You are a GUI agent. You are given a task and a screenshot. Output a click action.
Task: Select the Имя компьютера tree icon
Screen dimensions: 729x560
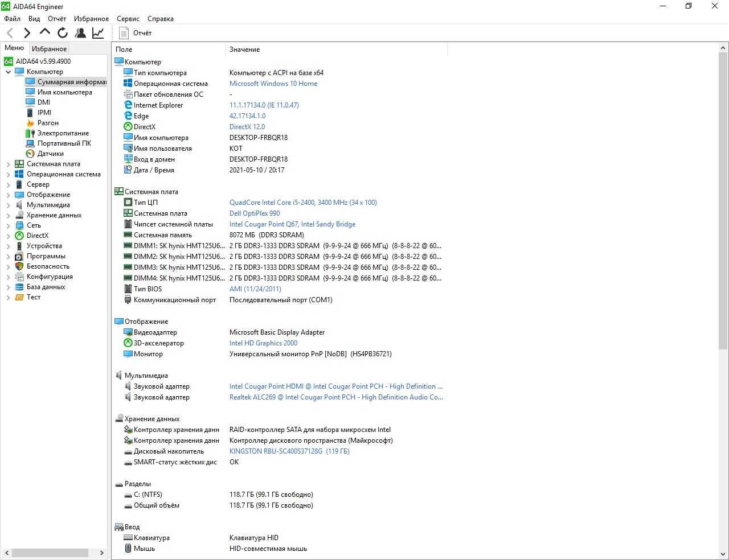tap(30, 92)
